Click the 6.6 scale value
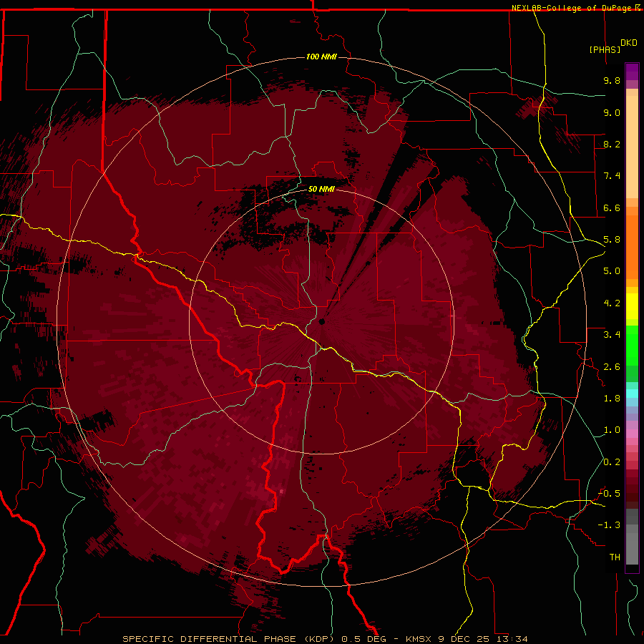 coord(612,208)
